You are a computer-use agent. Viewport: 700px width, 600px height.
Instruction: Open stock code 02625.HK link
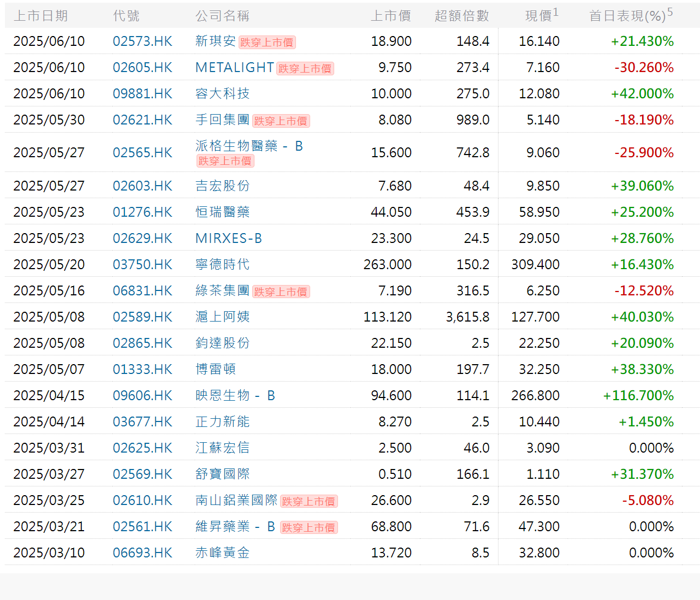point(143,448)
